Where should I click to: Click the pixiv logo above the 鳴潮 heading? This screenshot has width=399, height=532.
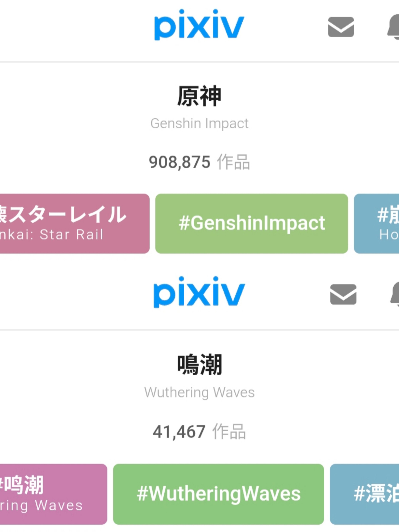coord(199,292)
